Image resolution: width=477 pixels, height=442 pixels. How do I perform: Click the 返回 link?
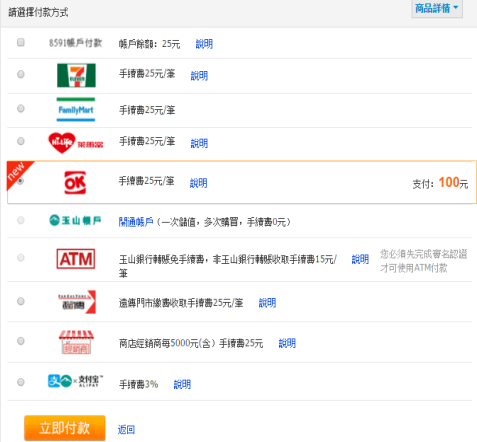click(x=126, y=429)
